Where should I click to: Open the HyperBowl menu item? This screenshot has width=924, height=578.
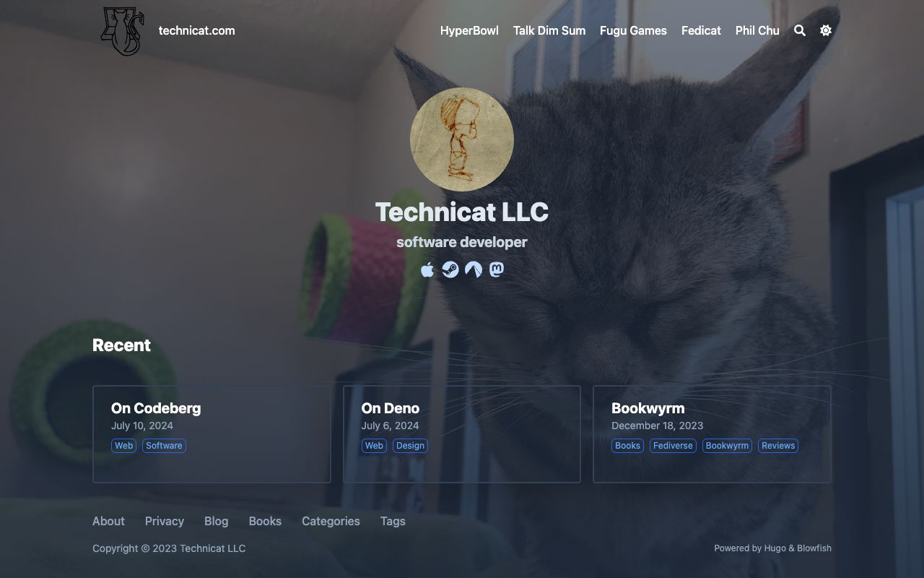469,30
